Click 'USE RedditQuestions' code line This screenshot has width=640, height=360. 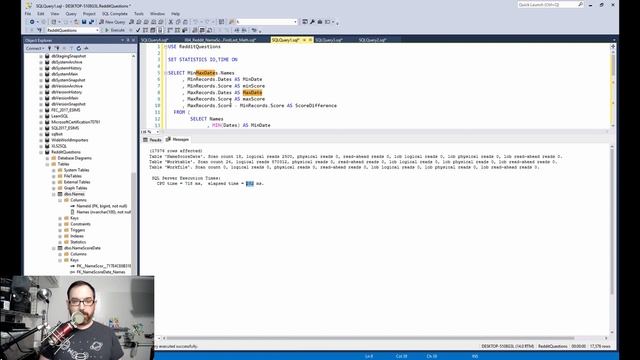point(194,47)
